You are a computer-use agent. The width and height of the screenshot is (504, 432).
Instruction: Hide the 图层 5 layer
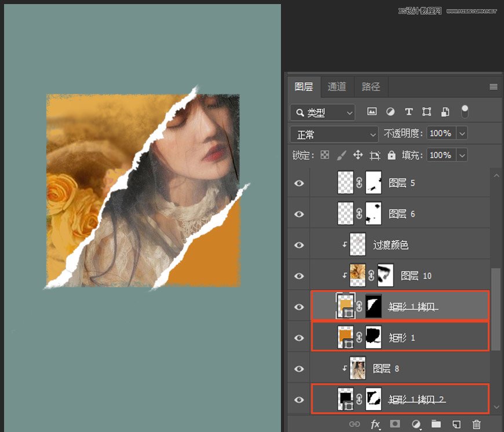[x=298, y=183]
